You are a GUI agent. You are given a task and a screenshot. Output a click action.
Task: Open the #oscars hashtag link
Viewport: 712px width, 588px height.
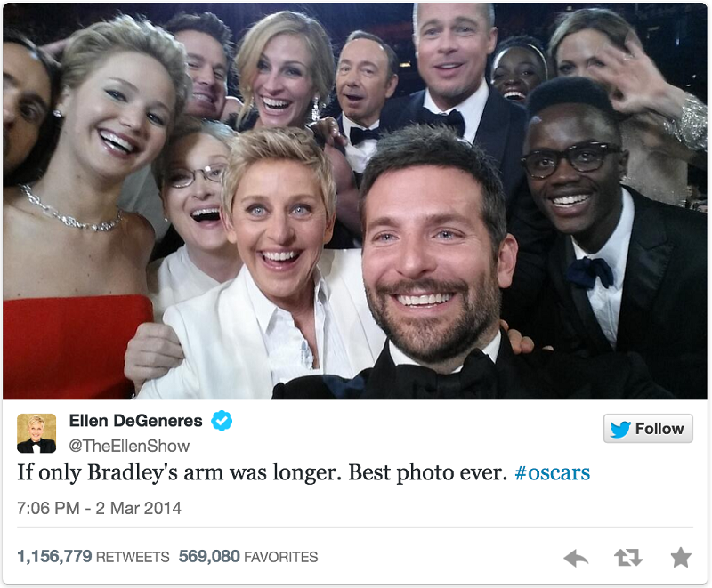(x=552, y=472)
